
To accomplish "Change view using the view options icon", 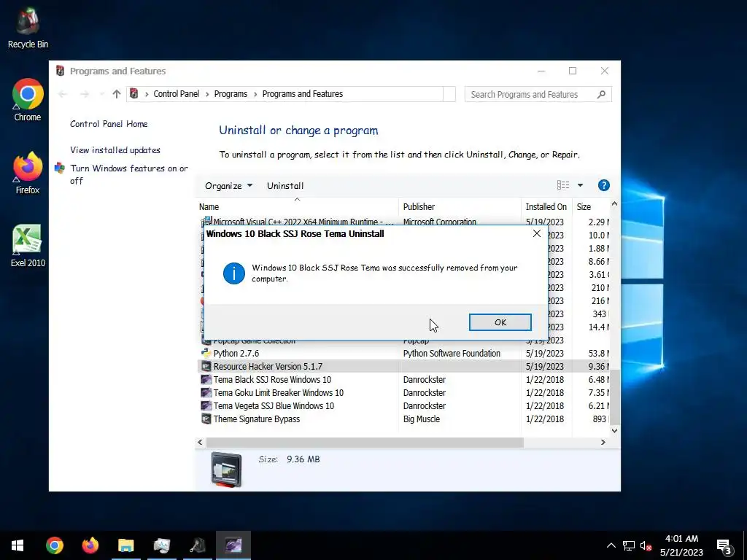I will (563, 185).
